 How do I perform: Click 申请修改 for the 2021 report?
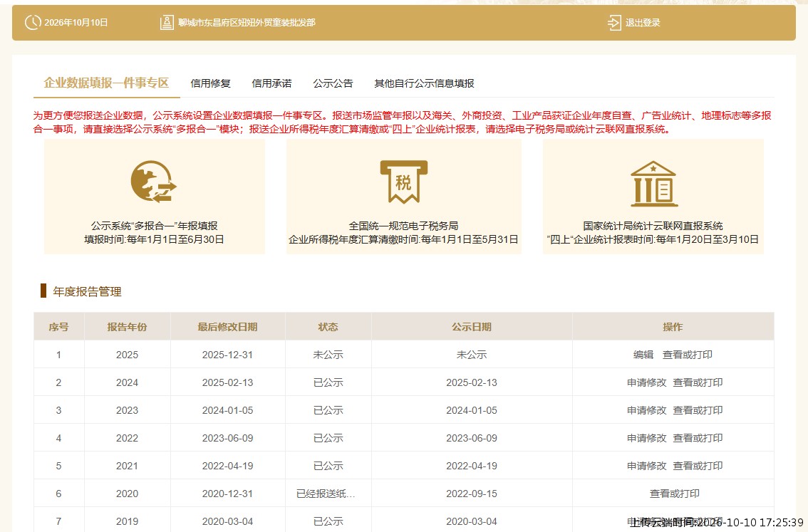tap(647, 466)
